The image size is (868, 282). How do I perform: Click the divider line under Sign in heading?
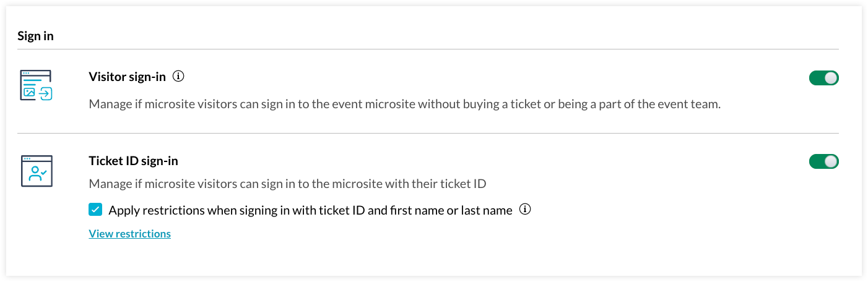[428, 49]
